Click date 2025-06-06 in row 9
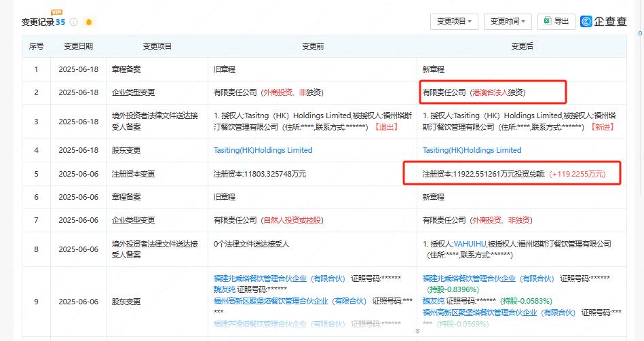Image resolution: width=644 pixels, height=341 pixels. [79, 302]
